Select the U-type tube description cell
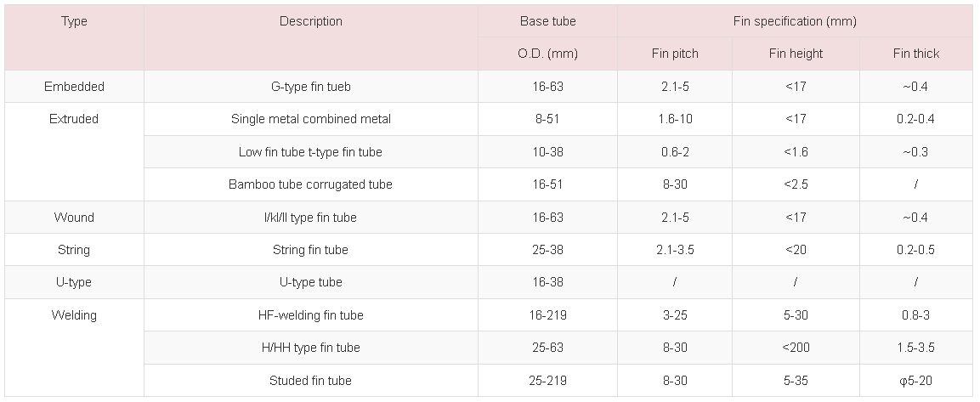Screen dimensions: 980x402 [310, 282]
